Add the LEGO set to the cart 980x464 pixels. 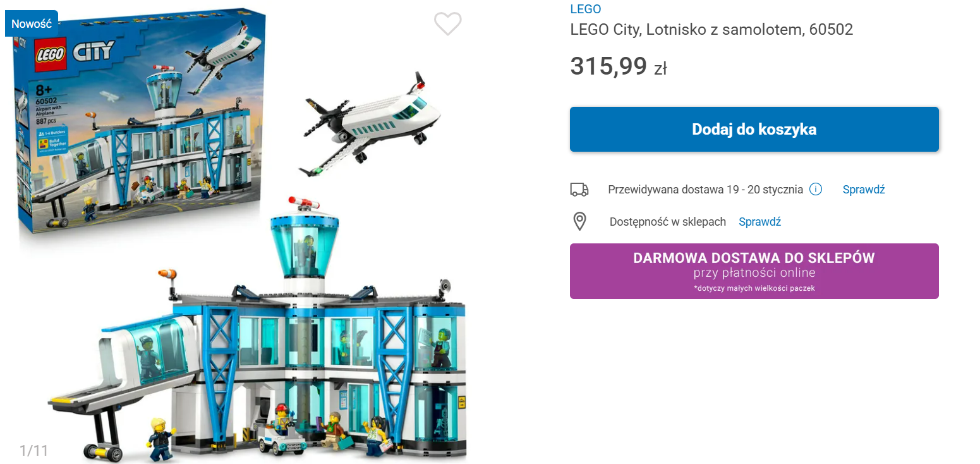coord(754,129)
